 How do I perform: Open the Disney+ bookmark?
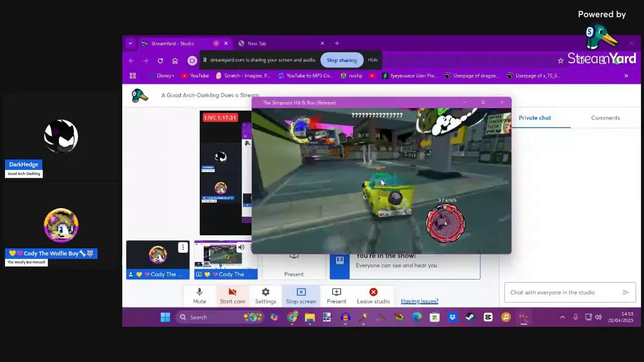(x=161, y=76)
